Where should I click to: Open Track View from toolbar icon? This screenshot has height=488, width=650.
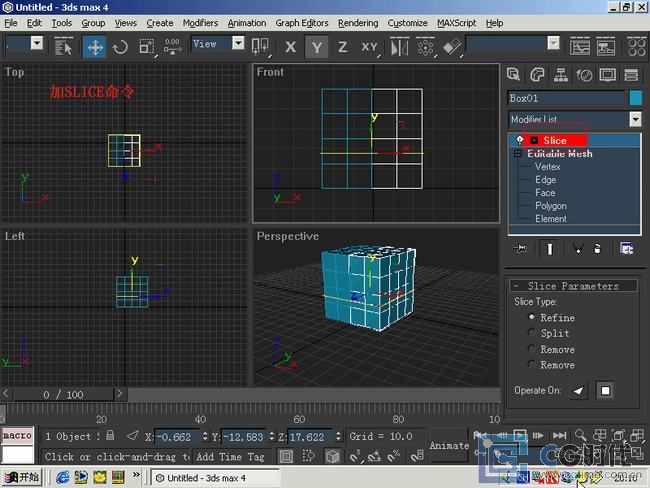[580, 47]
